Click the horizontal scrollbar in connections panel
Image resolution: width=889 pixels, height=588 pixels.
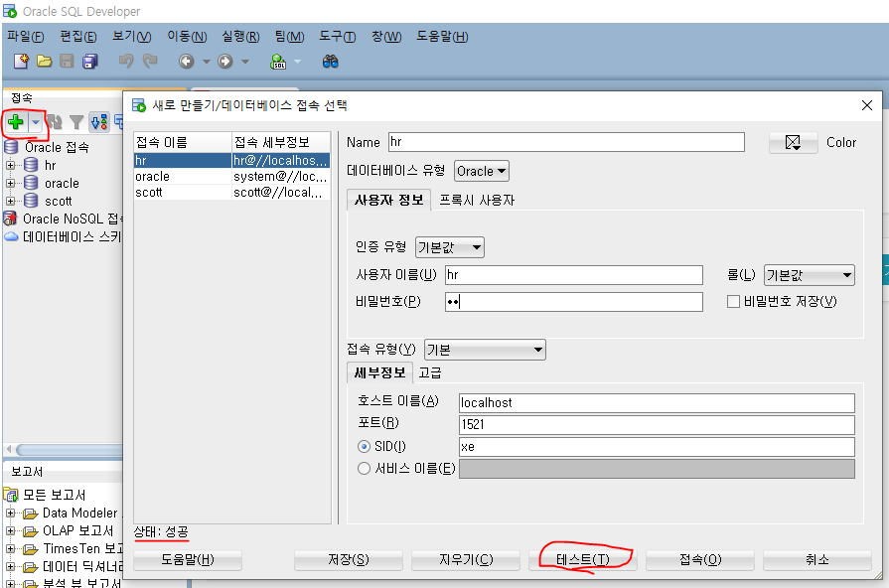pos(68,450)
